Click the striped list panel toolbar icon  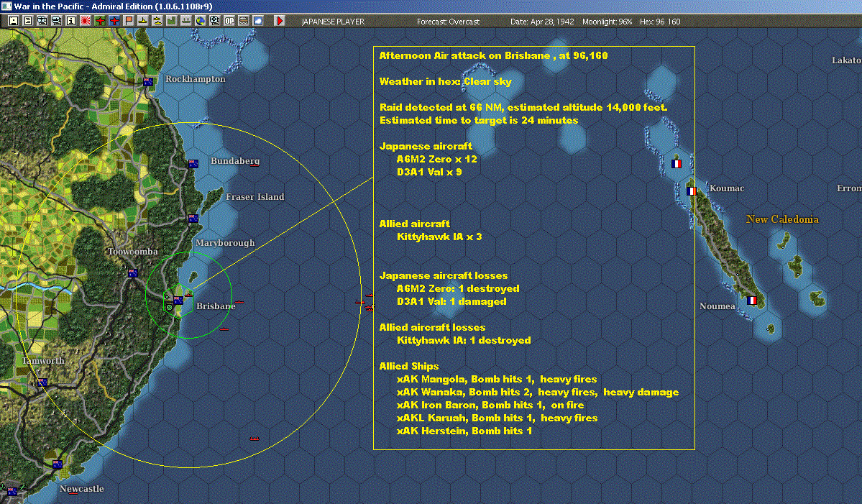tap(243, 21)
